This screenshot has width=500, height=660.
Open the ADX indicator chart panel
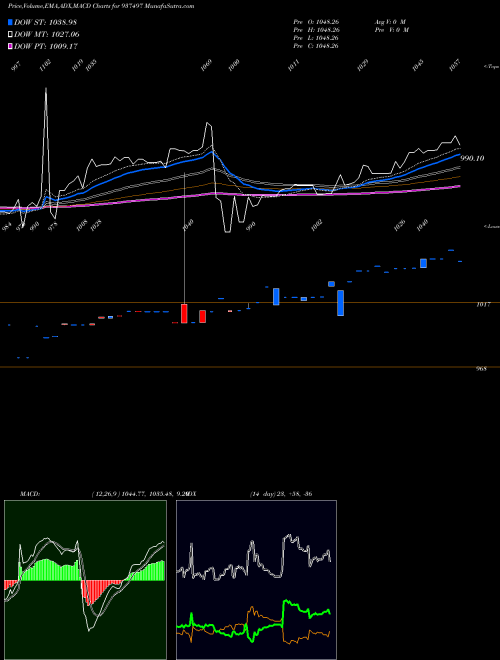pyautogui.click(x=256, y=580)
